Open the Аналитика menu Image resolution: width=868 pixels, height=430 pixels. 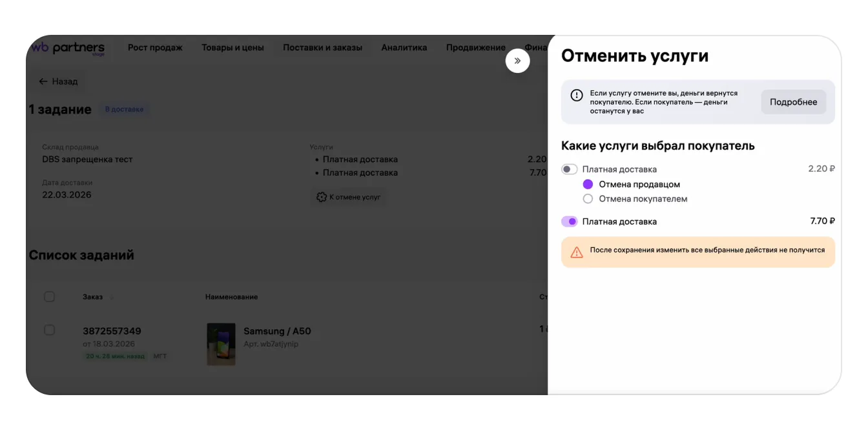pyautogui.click(x=404, y=47)
